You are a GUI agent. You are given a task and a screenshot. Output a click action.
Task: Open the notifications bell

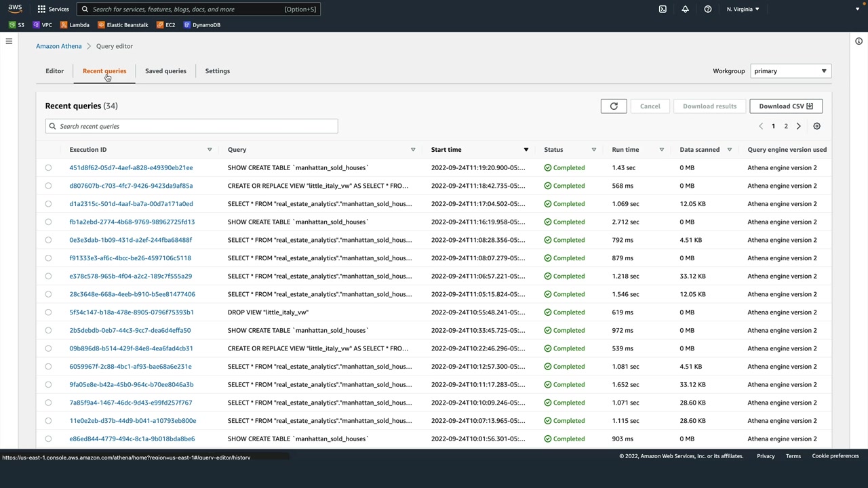685,9
